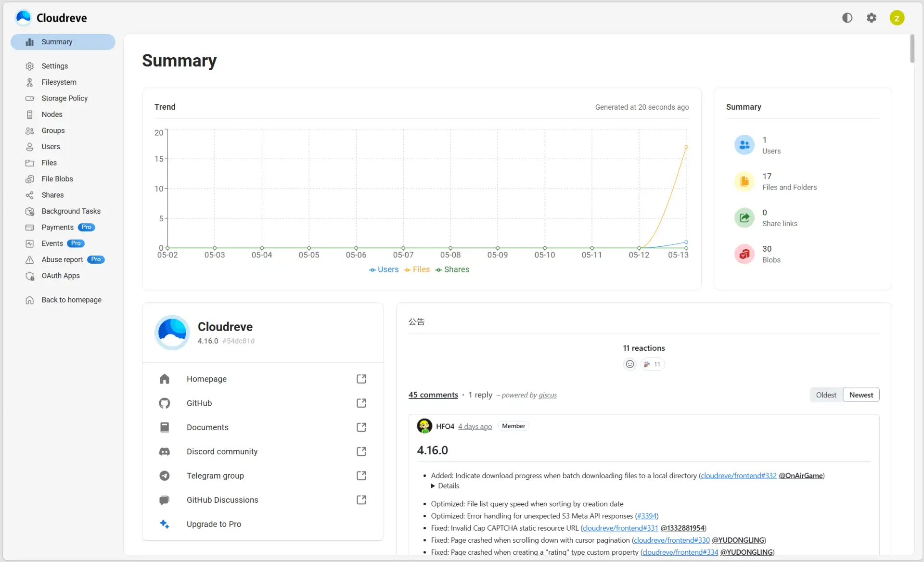Open GitHub external link icon
924x562 pixels.
[361, 403]
